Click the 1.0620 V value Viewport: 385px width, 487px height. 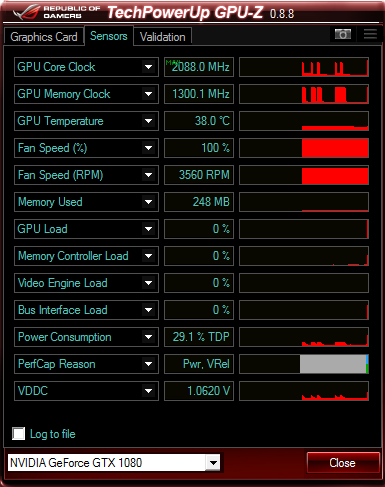click(x=199, y=391)
